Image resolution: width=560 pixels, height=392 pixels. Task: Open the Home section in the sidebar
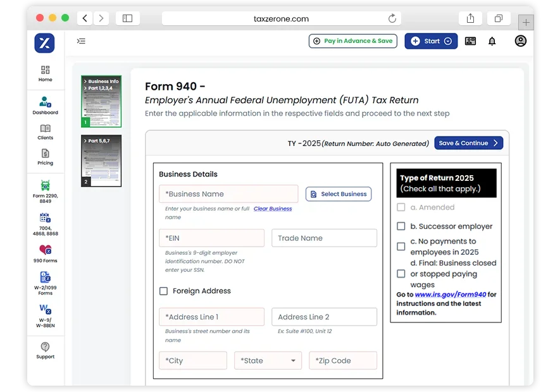44,73
